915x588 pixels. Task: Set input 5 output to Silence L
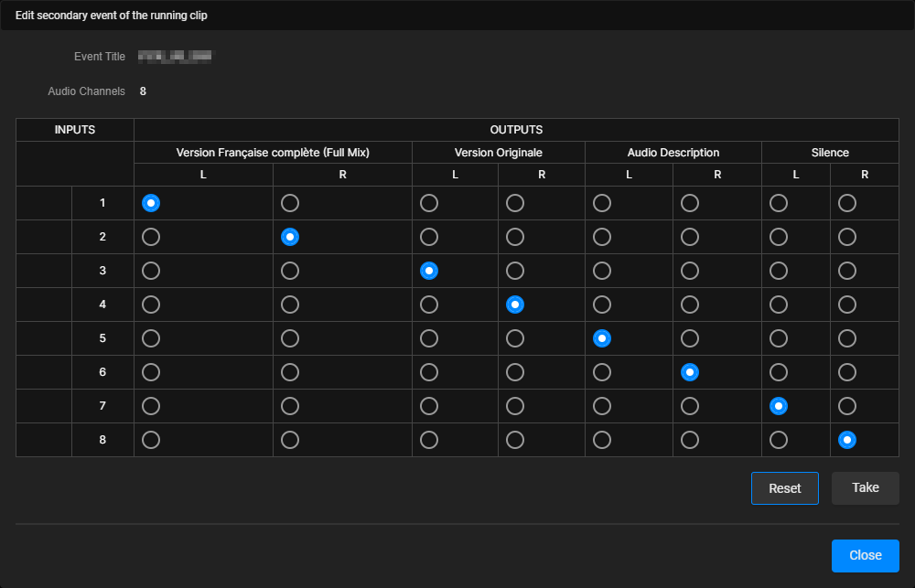(x=779, y=338)
